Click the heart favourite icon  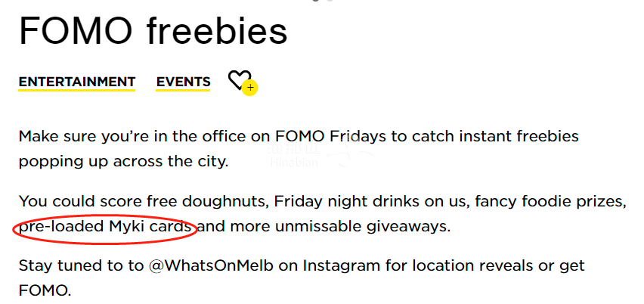[239, 79]
